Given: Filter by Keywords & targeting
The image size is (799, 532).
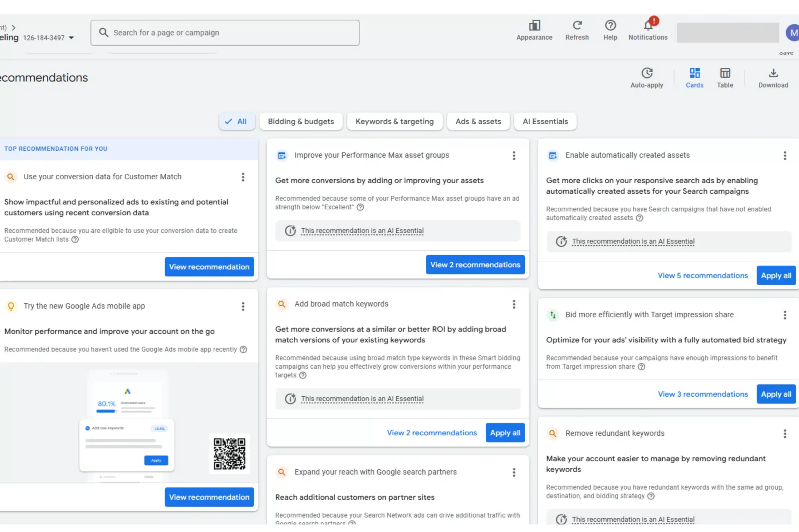Looking at the screenshot, I should click(395, 122).
